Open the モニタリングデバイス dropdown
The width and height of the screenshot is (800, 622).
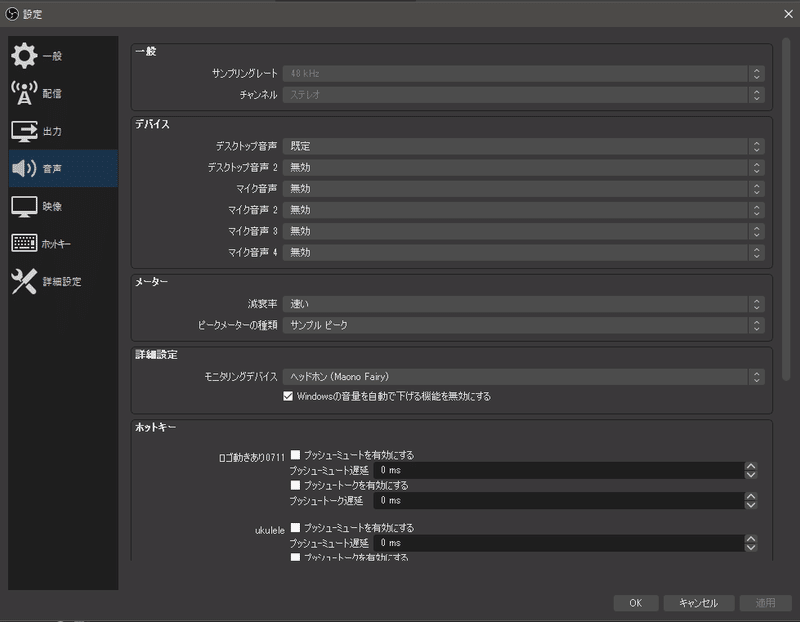[x=523, y=377]
